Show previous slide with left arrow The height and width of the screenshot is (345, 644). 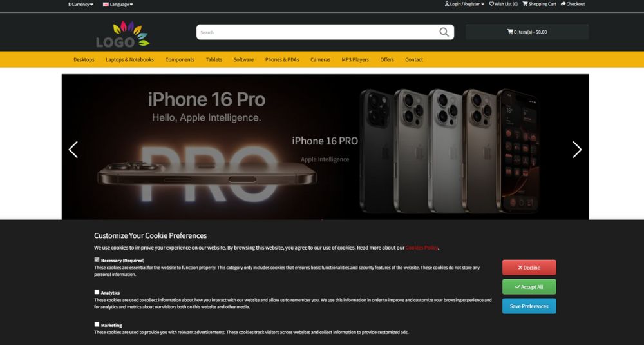tap(73, 150)
